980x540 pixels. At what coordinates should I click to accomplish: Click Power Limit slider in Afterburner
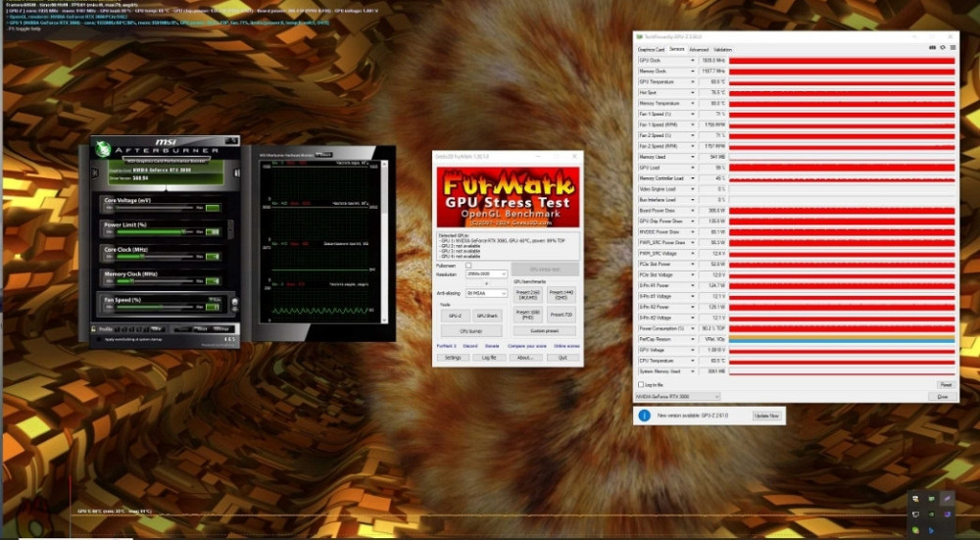coord(155,232)
